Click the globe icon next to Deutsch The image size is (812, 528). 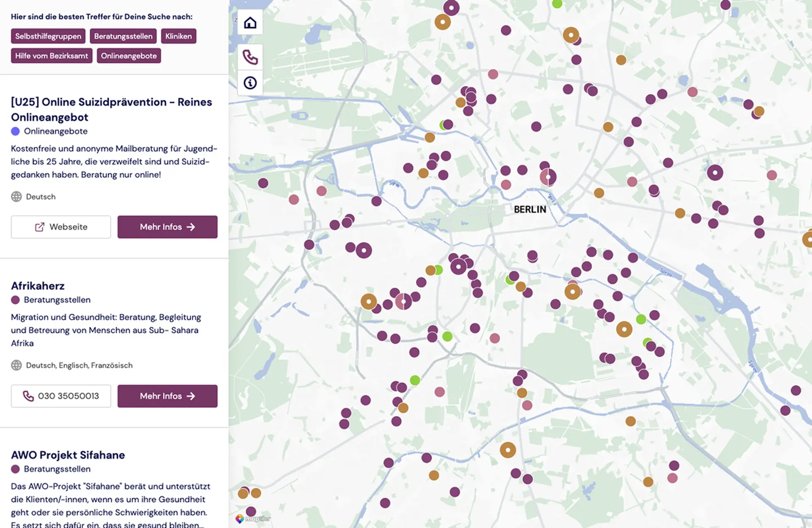pos(16,197)
